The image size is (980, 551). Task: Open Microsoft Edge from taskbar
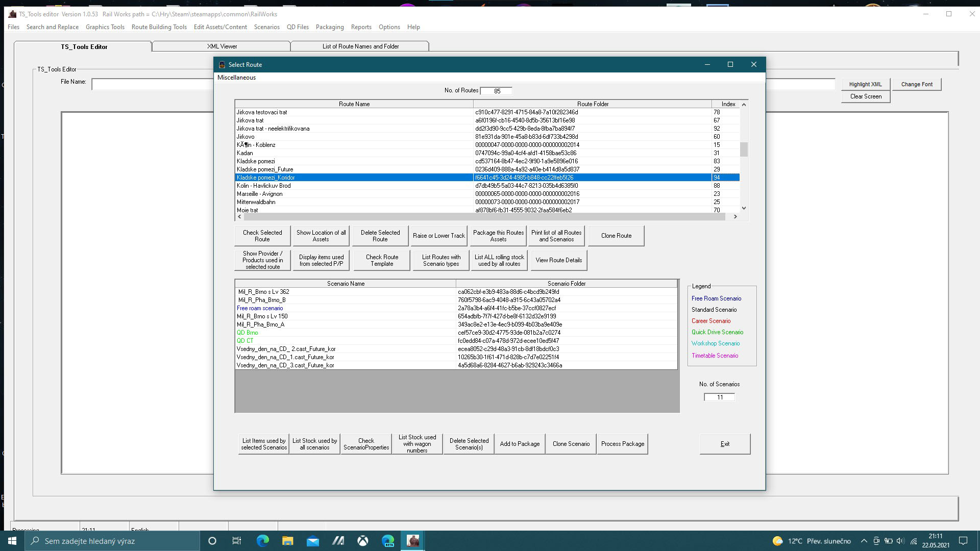(x=263, y=541)
